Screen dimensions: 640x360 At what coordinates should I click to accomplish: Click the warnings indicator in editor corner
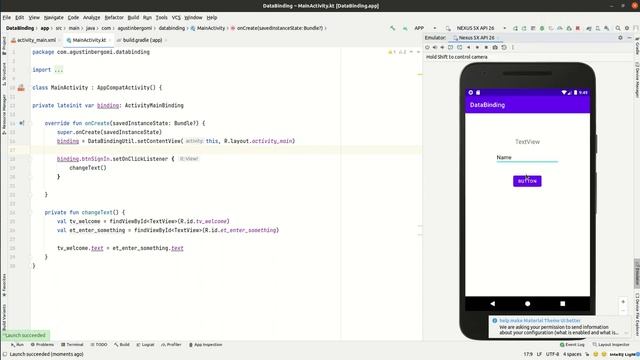click(x=398, y=52)
